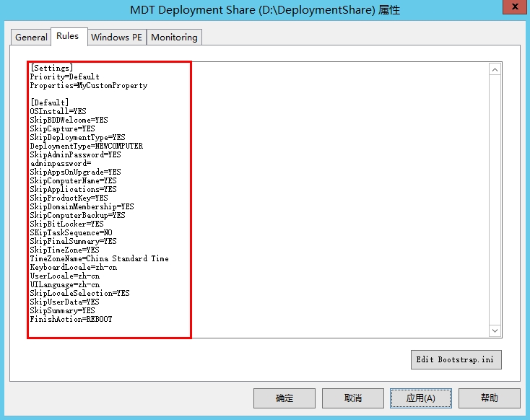Click the UserLocale=zh-cn line
This screenshot has height=420, width=530.
[x=65, y=276]
